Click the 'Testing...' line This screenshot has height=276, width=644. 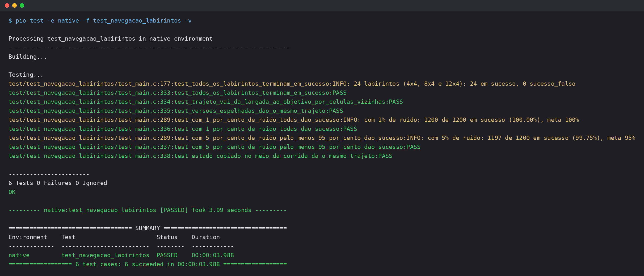[x=26, y=75]
